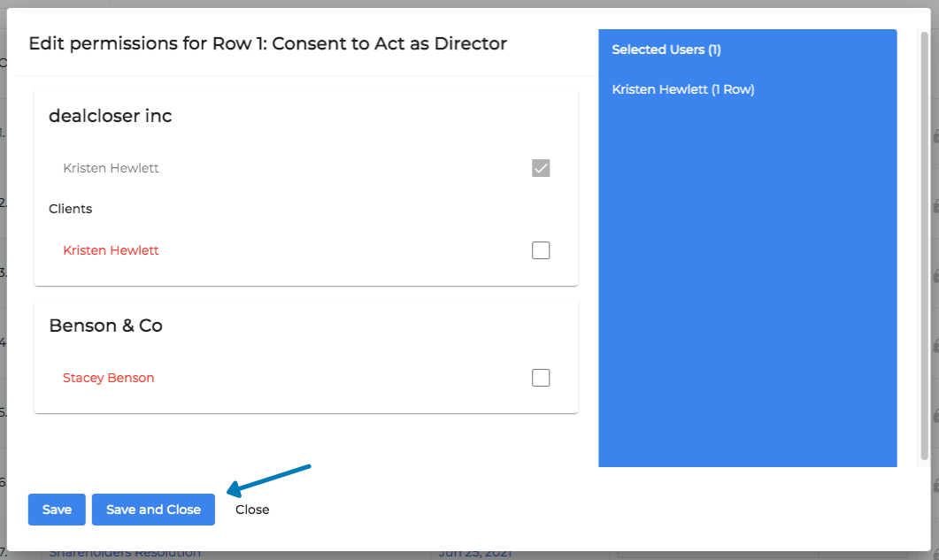Click the Save and Close button
Viewport: 939px width, 560px height.
[x=152, y=510]
